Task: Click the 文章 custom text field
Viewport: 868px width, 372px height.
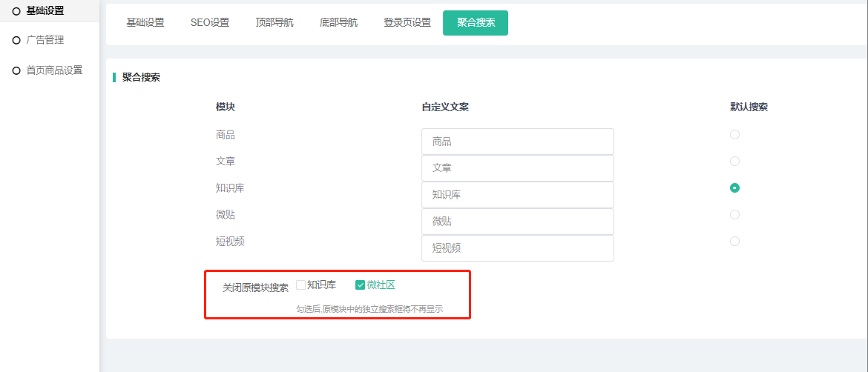Action: 517,168
